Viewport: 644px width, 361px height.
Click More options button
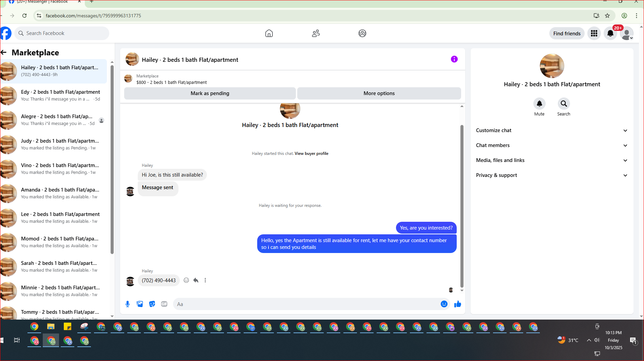[379, 93]
